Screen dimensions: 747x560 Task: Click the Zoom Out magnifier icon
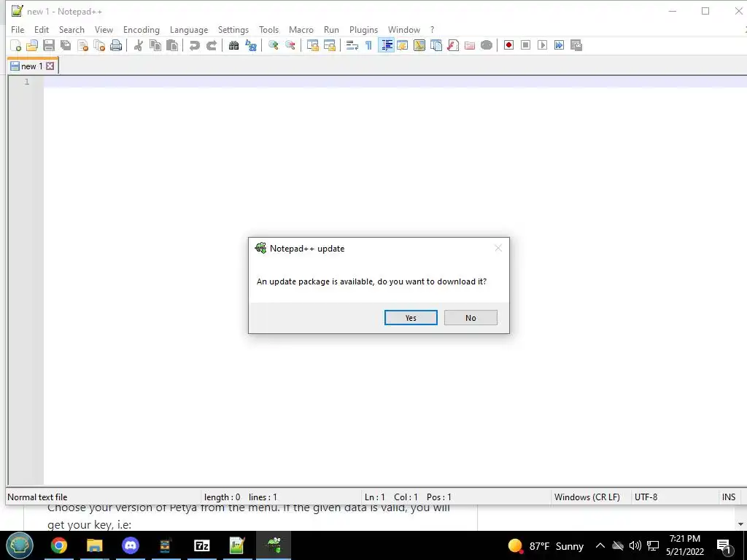(290, 45)
